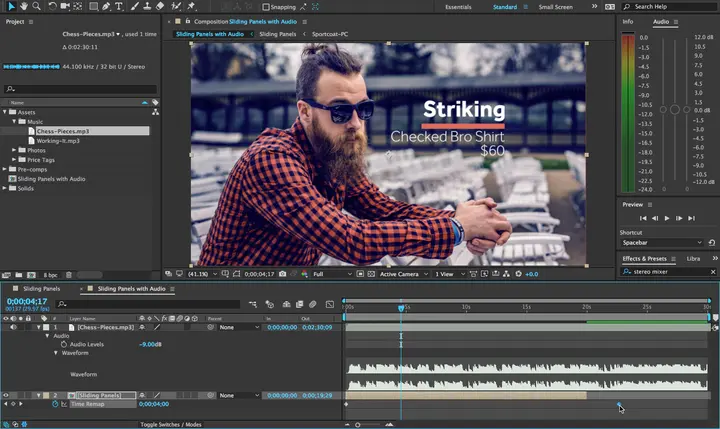The image size is (720, 429).
Task: Click the trash icon in Project panel
Action: tap(69, 275)
